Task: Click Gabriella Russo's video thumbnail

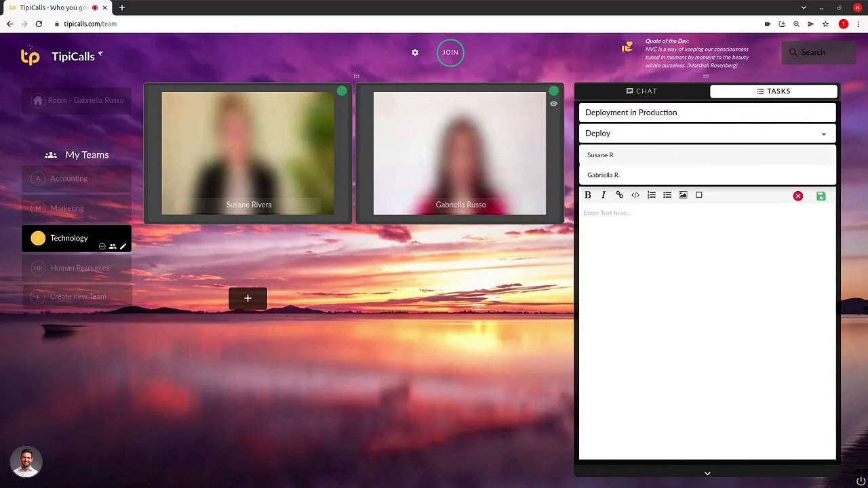Action: coord(460,153)
